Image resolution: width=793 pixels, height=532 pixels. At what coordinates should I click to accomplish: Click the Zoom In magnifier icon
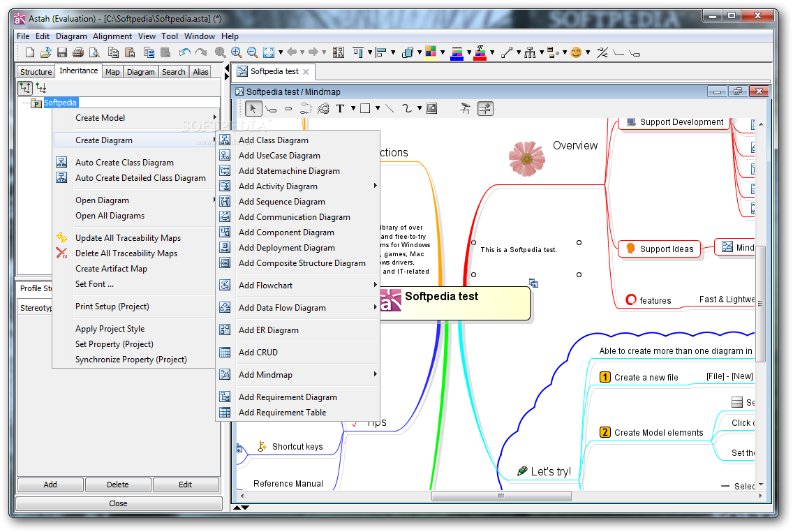click(236, 52)
